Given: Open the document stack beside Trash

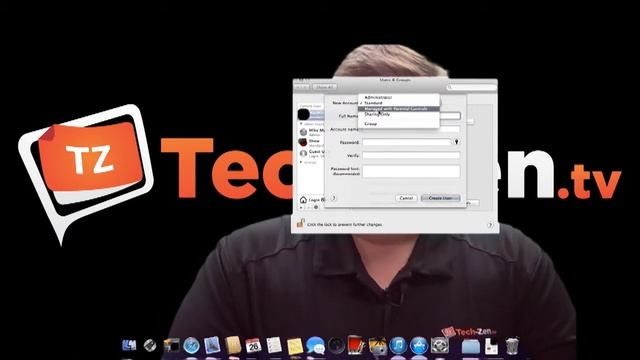Looking at the screenshot, I should click(x=491, y=346).
